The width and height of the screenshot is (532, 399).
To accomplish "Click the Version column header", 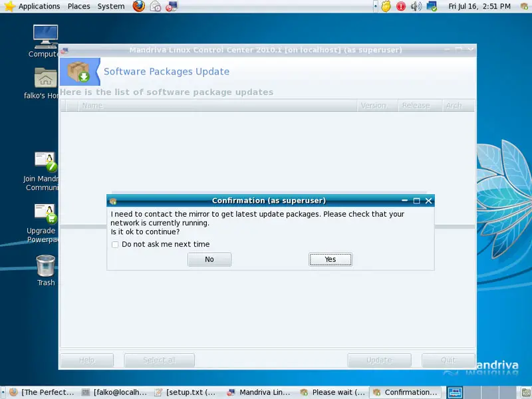I will pos(377,106).
